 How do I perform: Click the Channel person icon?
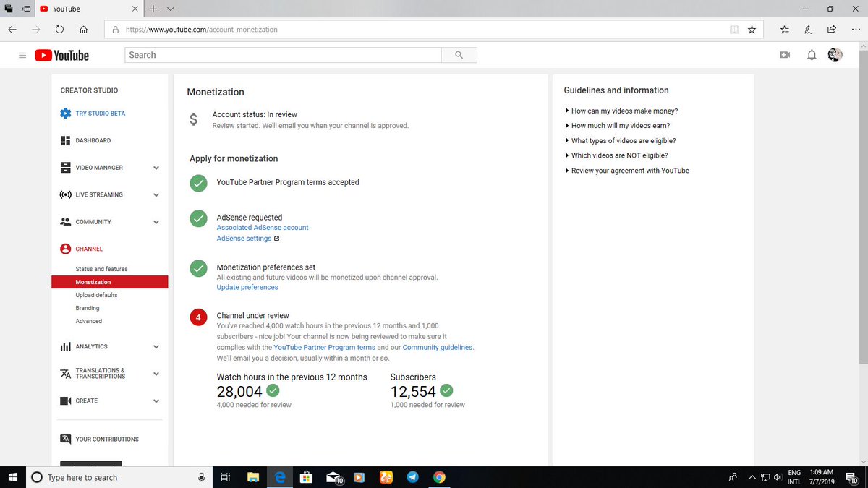pyautogui.click(x=66, y=249)
